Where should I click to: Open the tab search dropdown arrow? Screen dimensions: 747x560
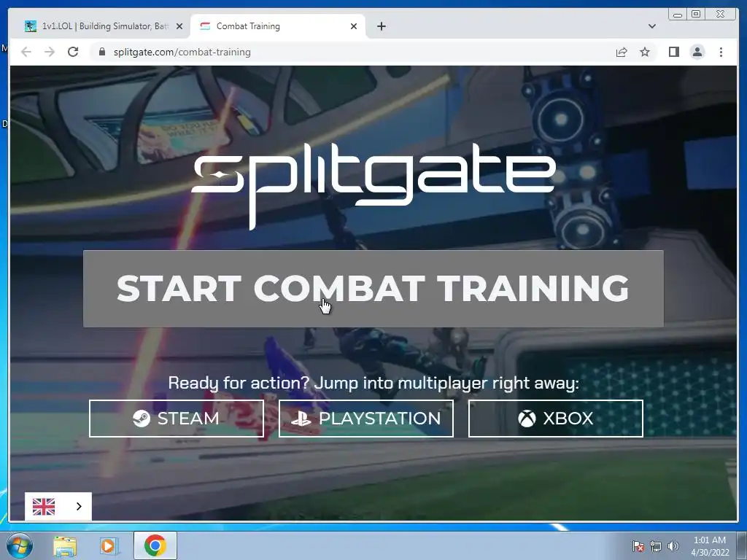[x=651, y=26]
